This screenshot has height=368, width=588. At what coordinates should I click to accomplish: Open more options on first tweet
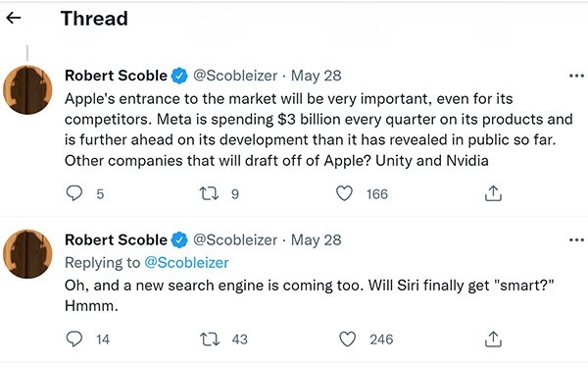tap(576, 76)
